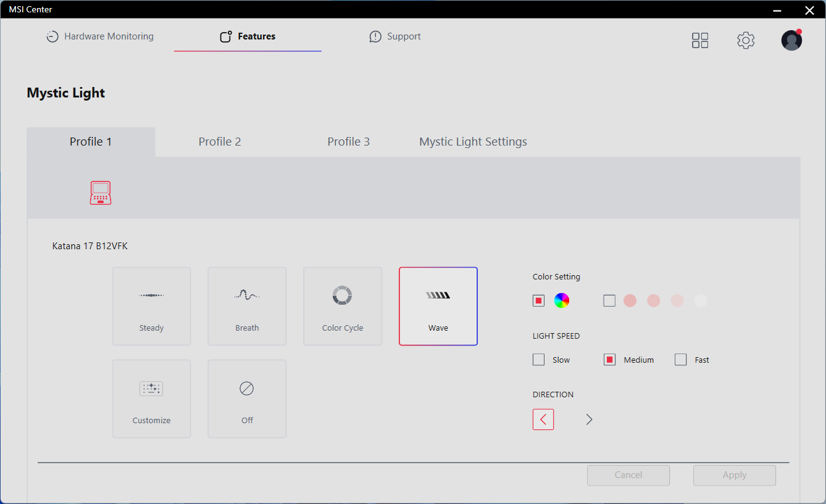Pick the first custom color swatch
Screen dimensions: 826x504
pos(630,300)
